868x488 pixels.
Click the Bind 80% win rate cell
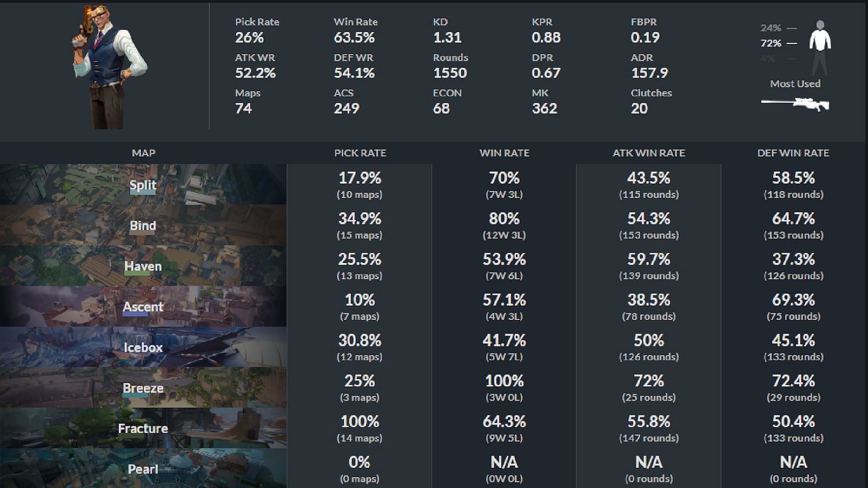click(x=505, y=219)
